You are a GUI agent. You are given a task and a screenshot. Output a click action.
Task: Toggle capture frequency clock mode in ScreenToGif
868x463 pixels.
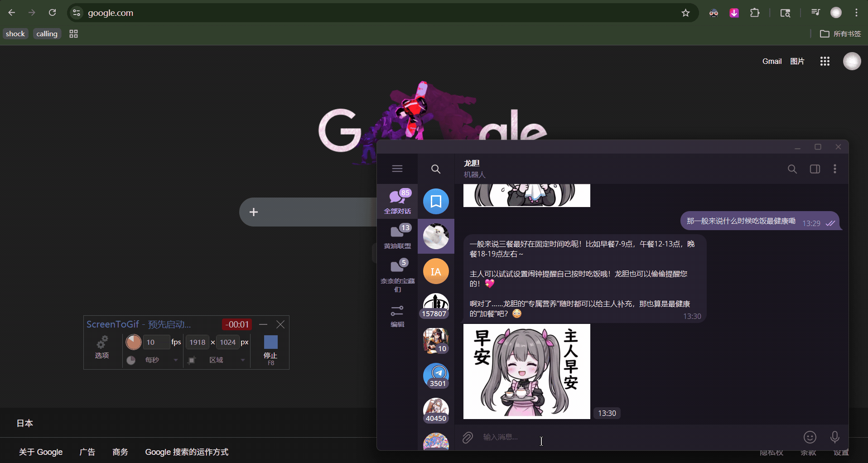131,360
